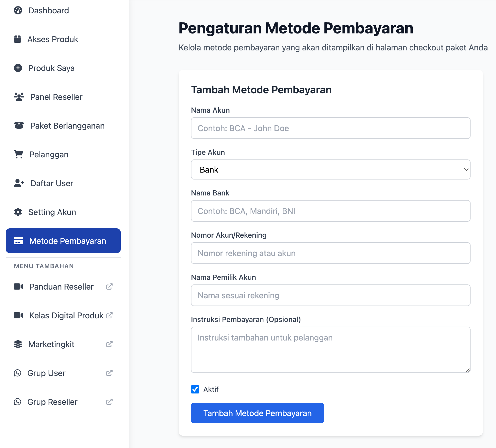Uncheck the Aktif checkbox
Viewport: 496px width, 448px height.
click(195, 389)
